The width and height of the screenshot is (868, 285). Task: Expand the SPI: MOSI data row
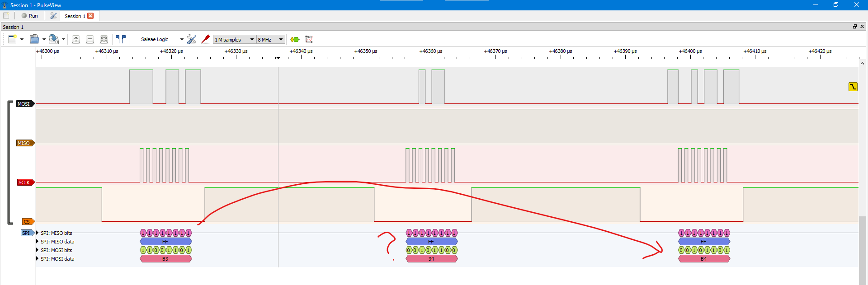(37, 259)
